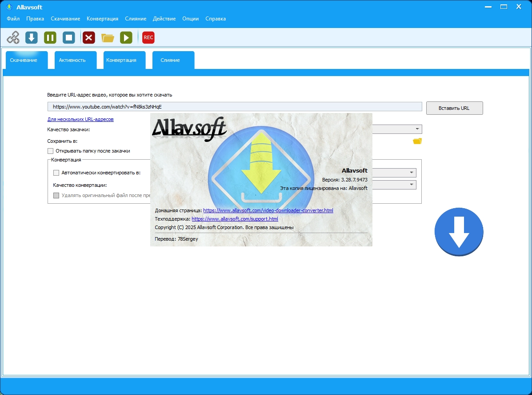Switch to the Слияние tab
532x395 pixels.
(x=173, y=60)
